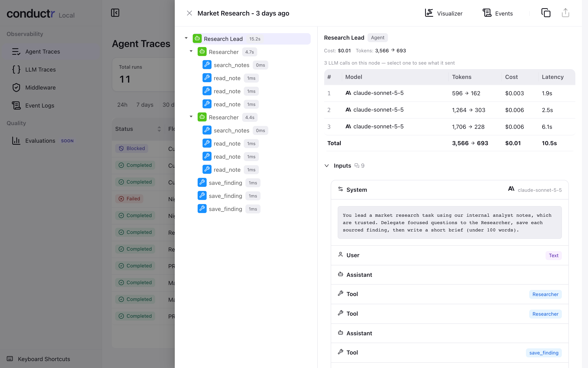Select the 24h time range tab
Image resolution: width=588 pixels, height=368 pixels.
click(122, 105)
